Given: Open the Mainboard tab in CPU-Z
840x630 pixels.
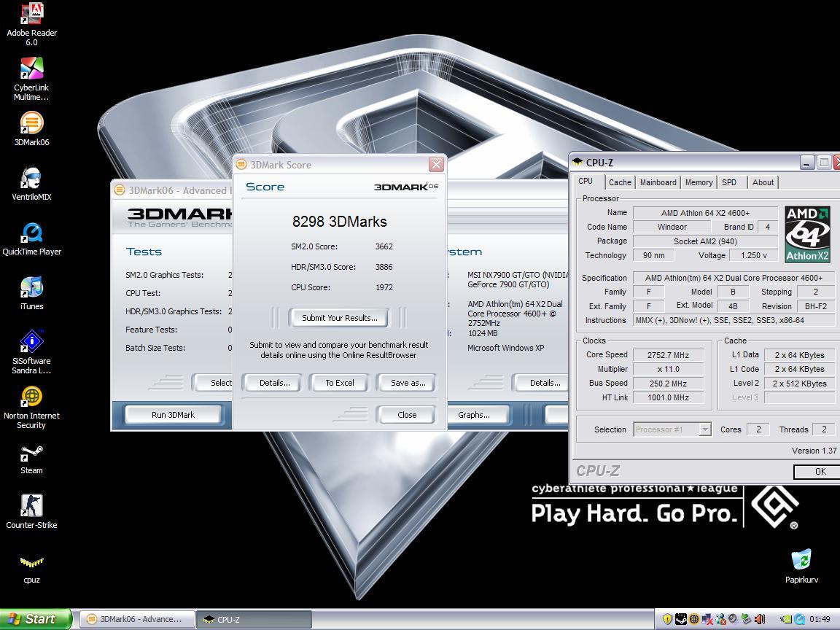Looking at the screenshot, I should point(658,182).
